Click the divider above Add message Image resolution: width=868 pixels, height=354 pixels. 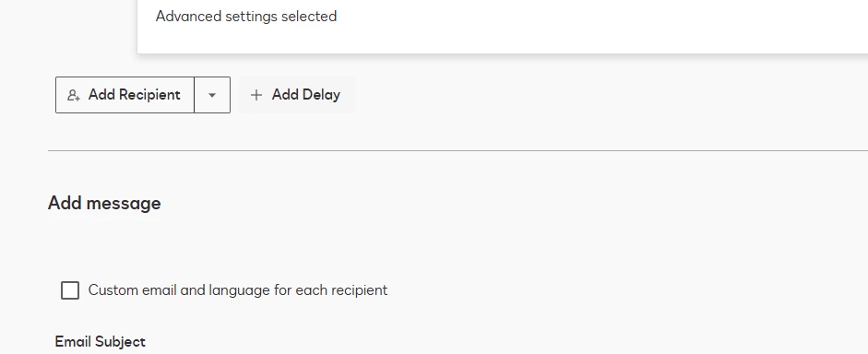pyautogui.click(x=458, y=150)
